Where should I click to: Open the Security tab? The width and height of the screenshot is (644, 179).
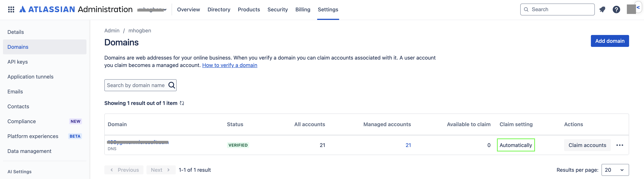pos(277,9)
